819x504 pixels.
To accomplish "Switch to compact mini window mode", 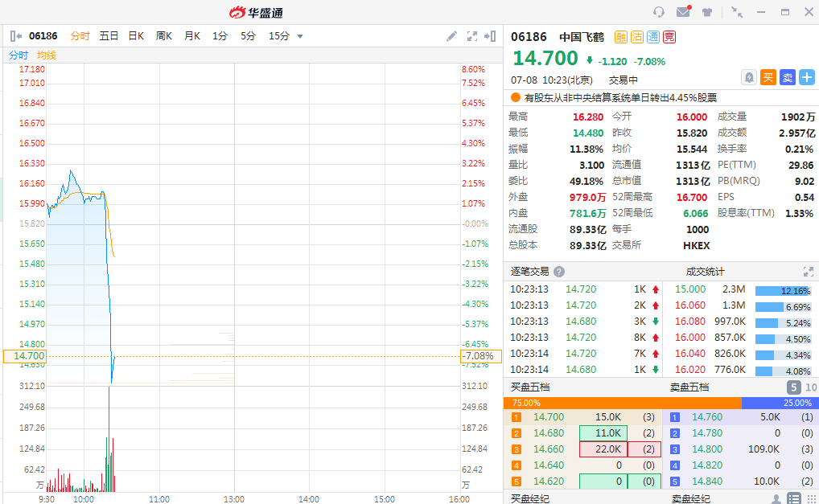I will [737, 12].
